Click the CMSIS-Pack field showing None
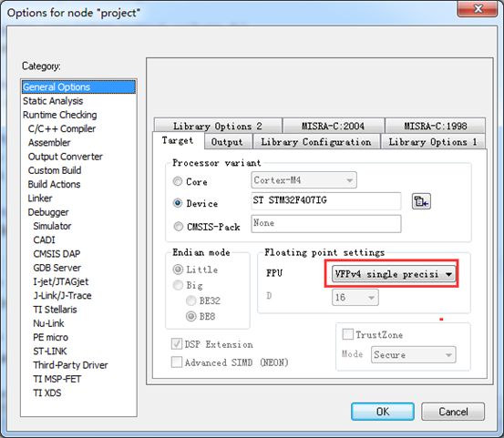Viewport: 504px width, 438px height. (326, 223)
